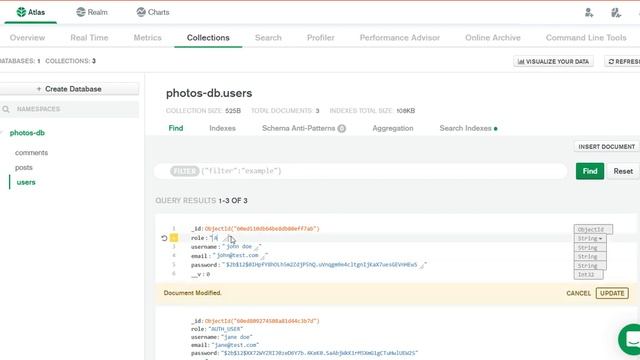The image size is (640, 360).
Task: Open the comments collection
Action: (31, 153)
